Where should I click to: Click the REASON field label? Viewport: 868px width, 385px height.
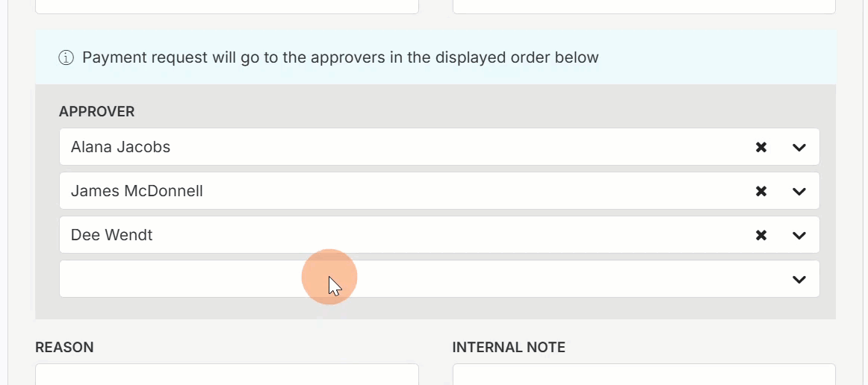[x=64, y=348]
